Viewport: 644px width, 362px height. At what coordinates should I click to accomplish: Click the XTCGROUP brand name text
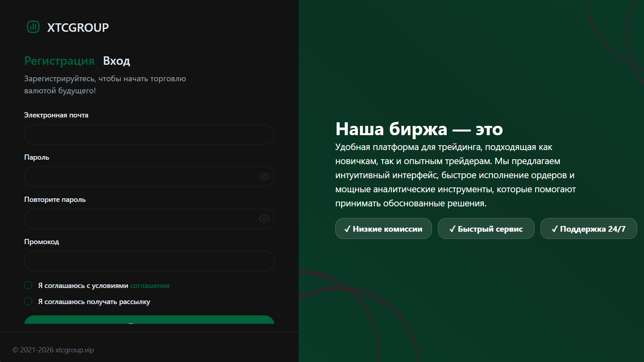(x=78, y=27)
